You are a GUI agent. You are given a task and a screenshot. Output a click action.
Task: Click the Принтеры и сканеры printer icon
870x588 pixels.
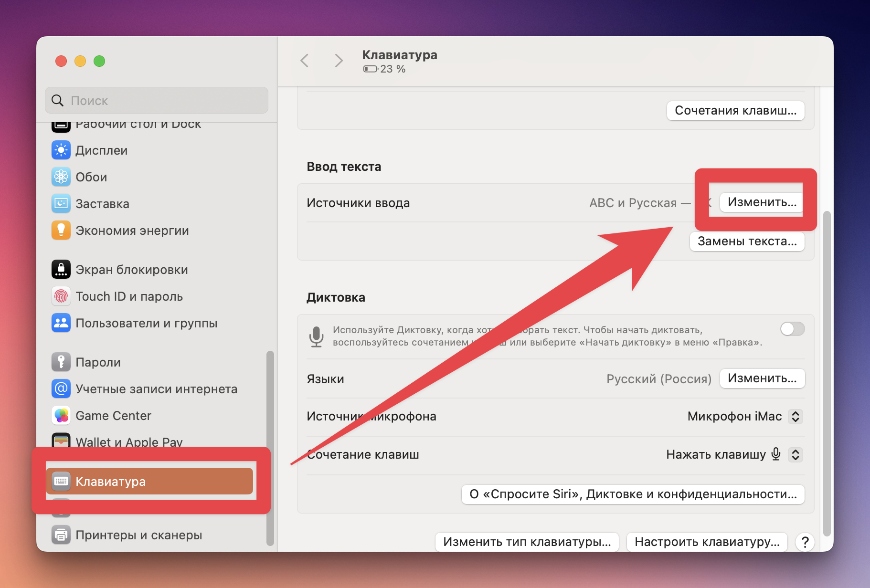[x=61, y=535]
